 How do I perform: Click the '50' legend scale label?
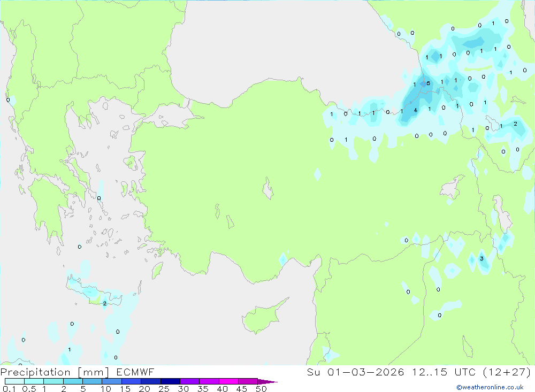coord(261,389)
